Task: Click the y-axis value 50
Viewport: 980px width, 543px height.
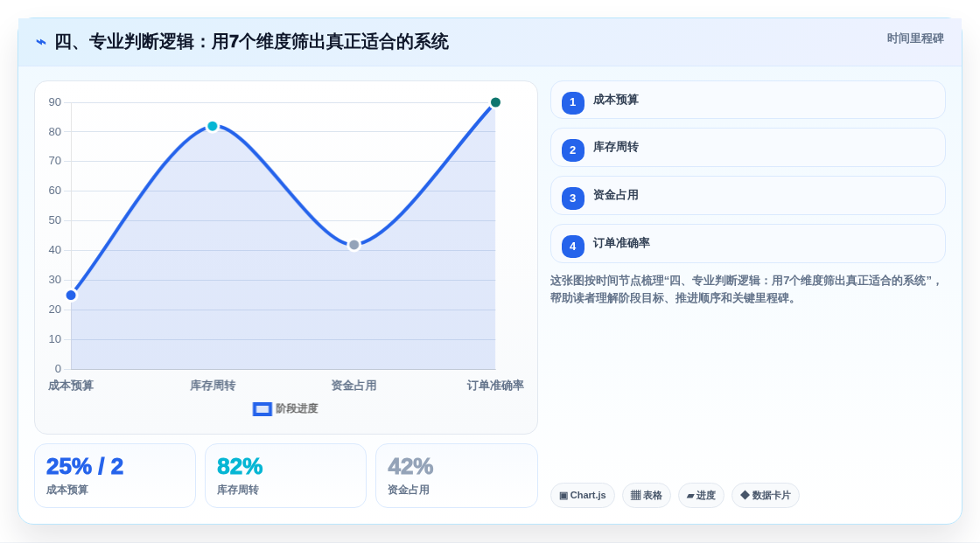Action: tap(55, 220)
